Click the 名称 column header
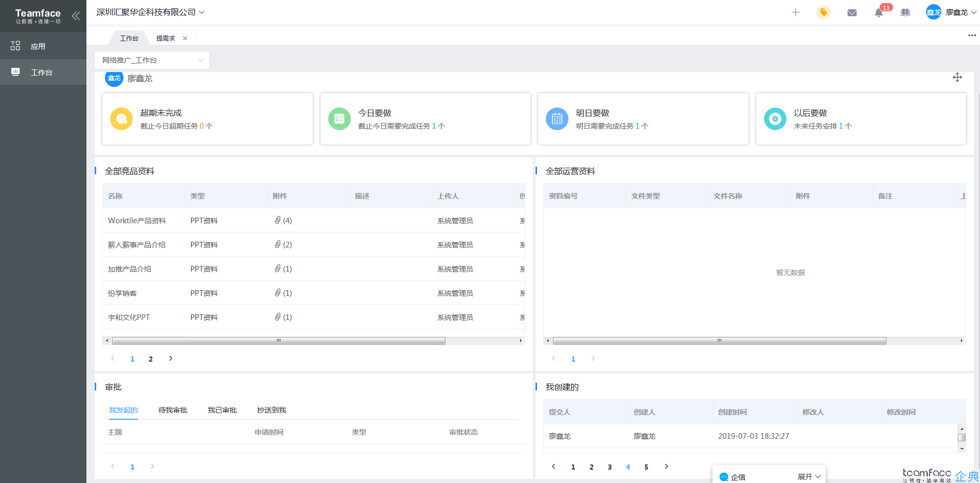The height and width of the screenshot is (483, 980). pyautogui.click(x=115, y=196)
